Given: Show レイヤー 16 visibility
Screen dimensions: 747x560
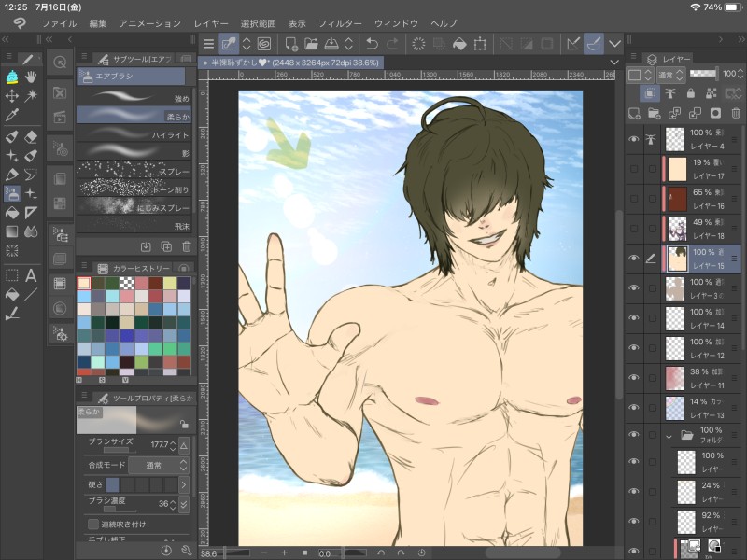Looking at the screenshot, I should [634, 199].
